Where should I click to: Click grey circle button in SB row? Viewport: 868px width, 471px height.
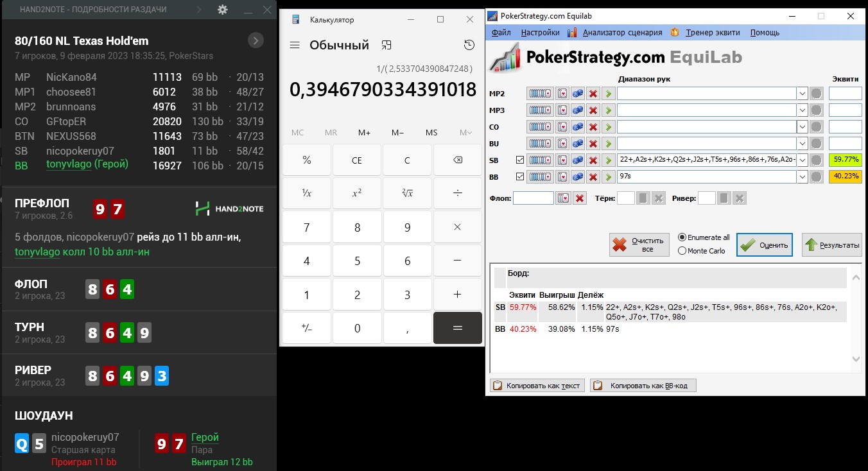pyautogui.click(x=817, y=160)
